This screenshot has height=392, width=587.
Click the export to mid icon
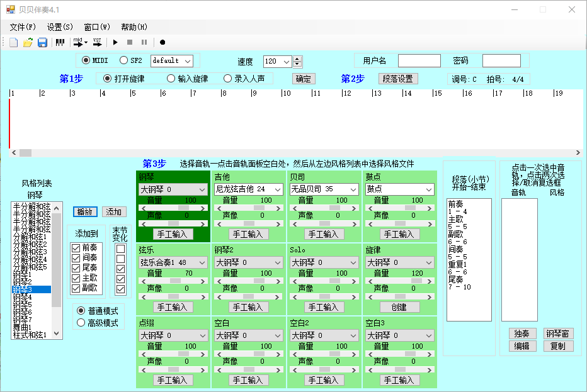[x=80, y=42]
